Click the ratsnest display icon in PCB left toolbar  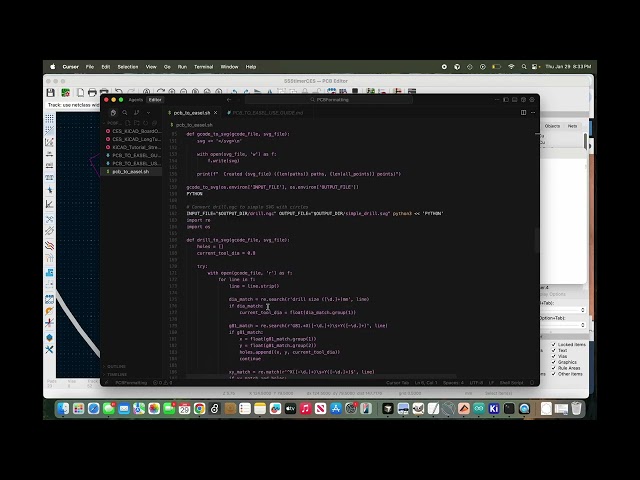[49, 219]
